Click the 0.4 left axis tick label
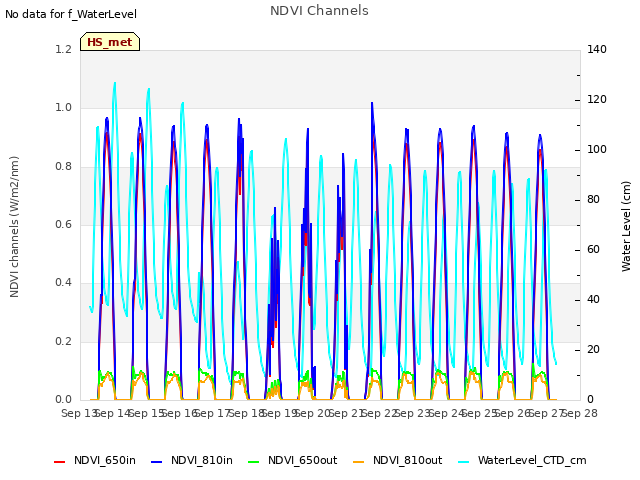This screenshot has width=640, height=480. [x=64, y=283]
